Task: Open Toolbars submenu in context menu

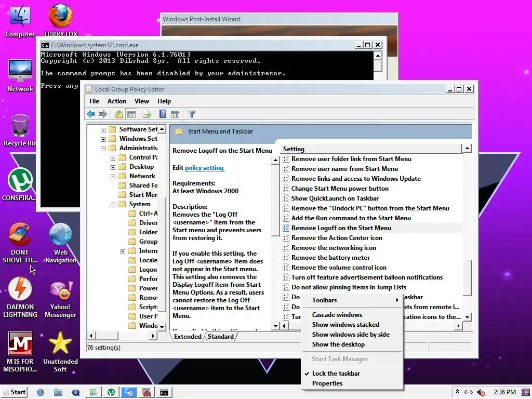Action: pos(352,300)
